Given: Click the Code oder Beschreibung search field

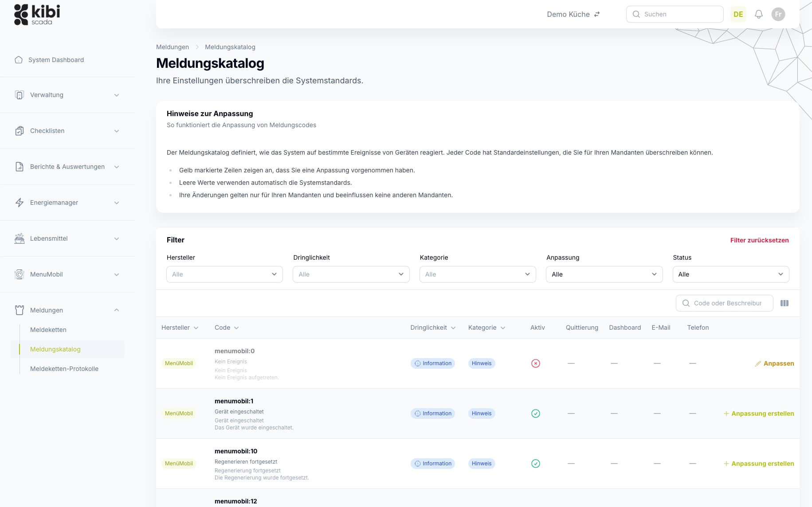Looking at the screenshot, I should click(x=725, y=303).
